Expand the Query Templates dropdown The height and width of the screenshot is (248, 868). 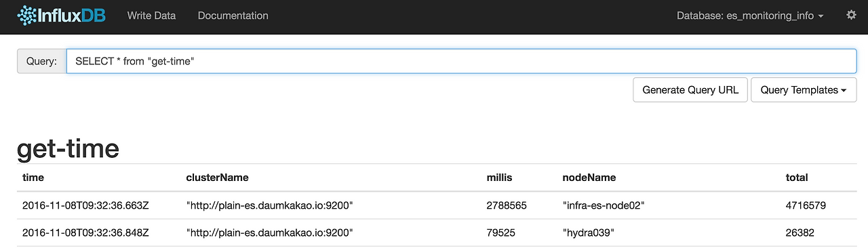tap(804, 89)
